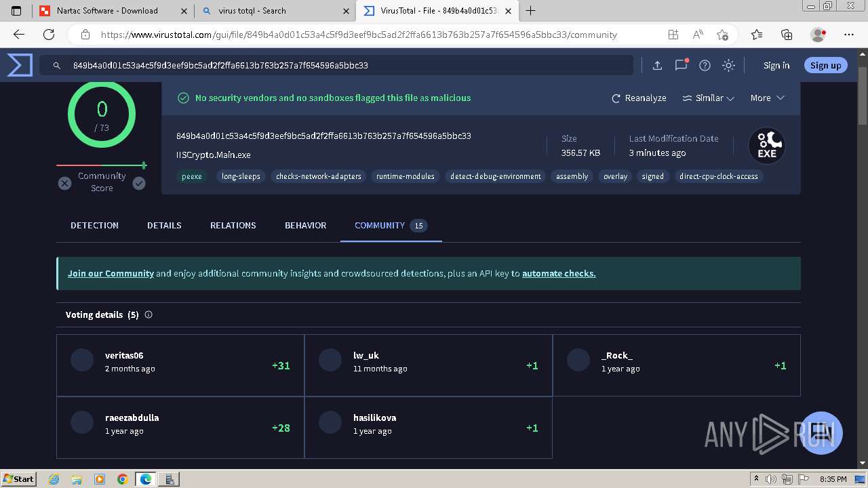
Task: Click _Rock_ user avatar
Action: click(578, 360)
